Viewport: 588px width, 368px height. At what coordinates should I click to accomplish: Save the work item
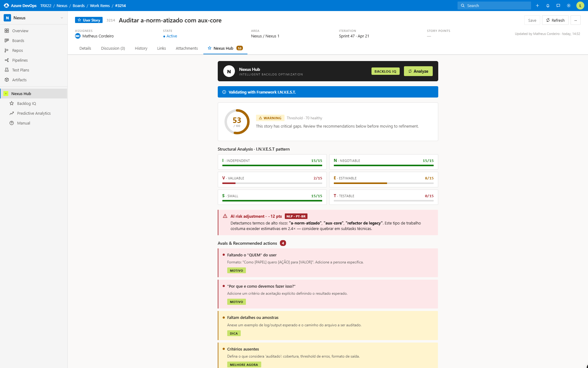coord(532,20)
